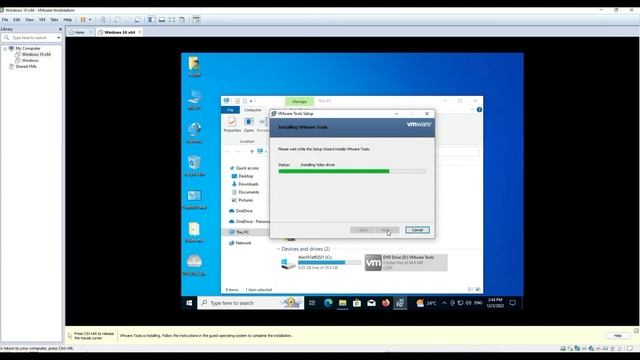Open the File tab in File Explorer
The image size is (640, 360).
click(230, 110)
